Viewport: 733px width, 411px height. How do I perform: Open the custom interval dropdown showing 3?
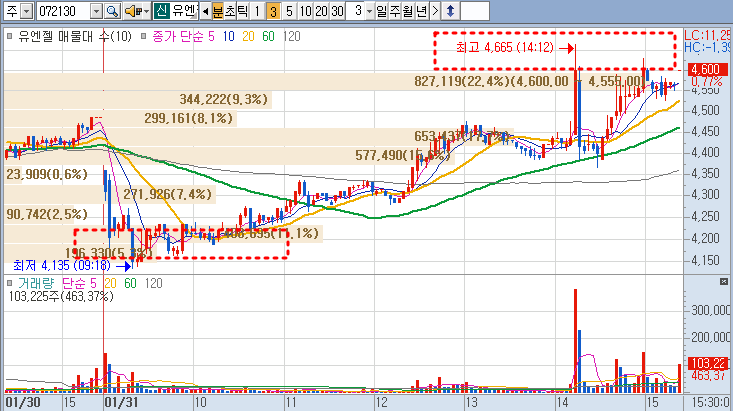[x=369, y=11]
